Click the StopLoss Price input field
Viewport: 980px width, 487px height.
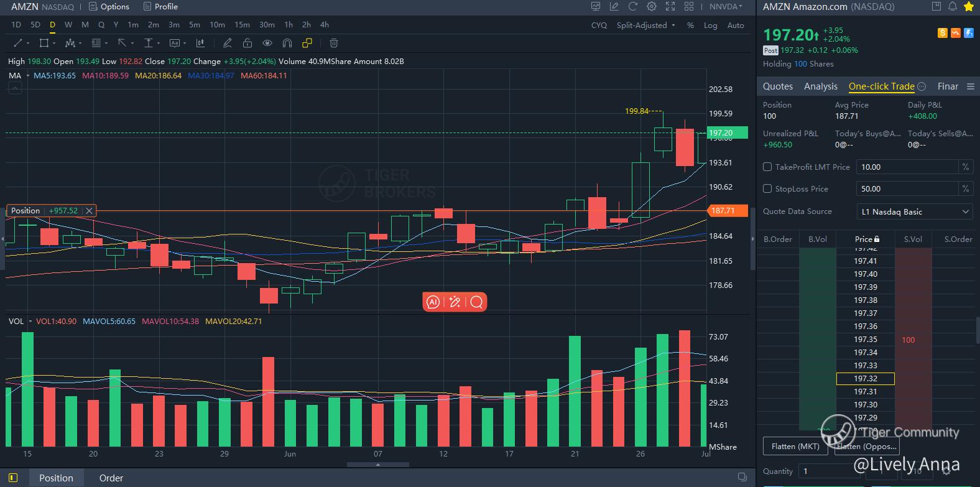pyautogui.click(x=907, y=188)
